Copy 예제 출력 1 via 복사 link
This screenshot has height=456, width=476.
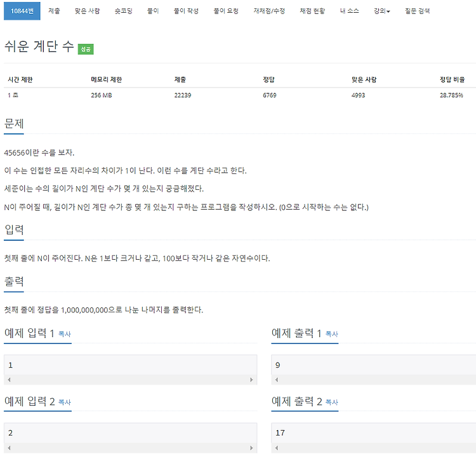tap(331, 334)
